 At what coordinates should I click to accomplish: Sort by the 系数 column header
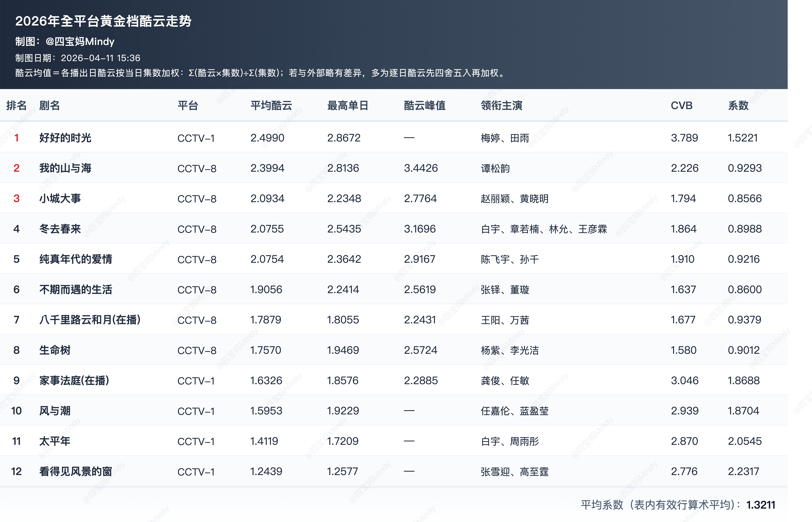[738, 106]
